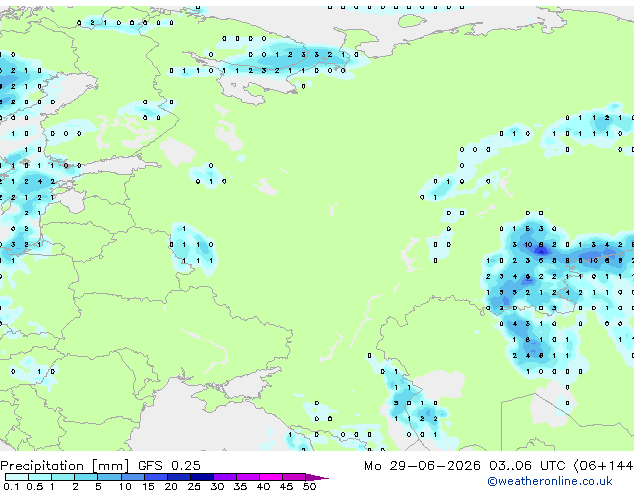Image resolution: width=634 pixels, height=490 pixels.
Task: Select the legend label "10" below scale
Action: click(x=125, y=486)
